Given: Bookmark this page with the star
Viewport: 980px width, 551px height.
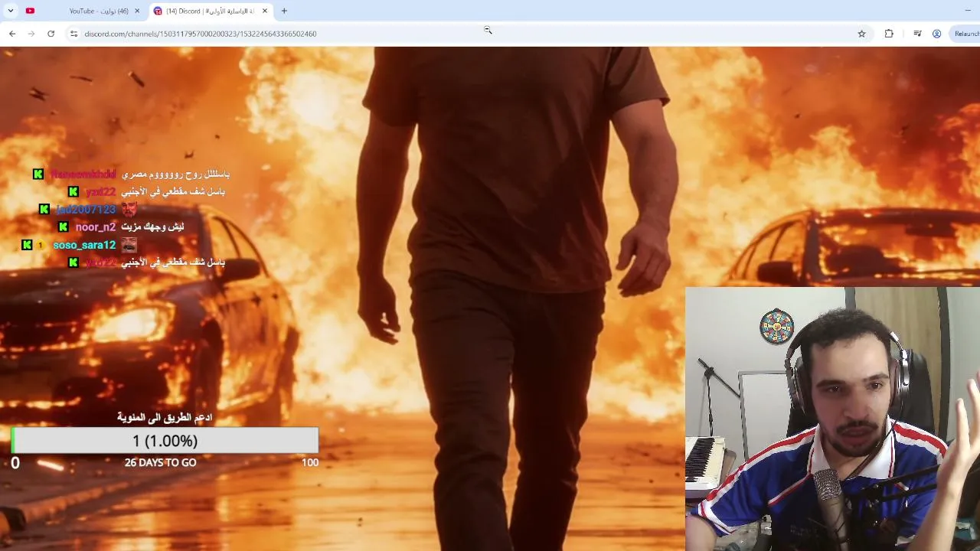Looking at the screenshot, I should (861, 34).
